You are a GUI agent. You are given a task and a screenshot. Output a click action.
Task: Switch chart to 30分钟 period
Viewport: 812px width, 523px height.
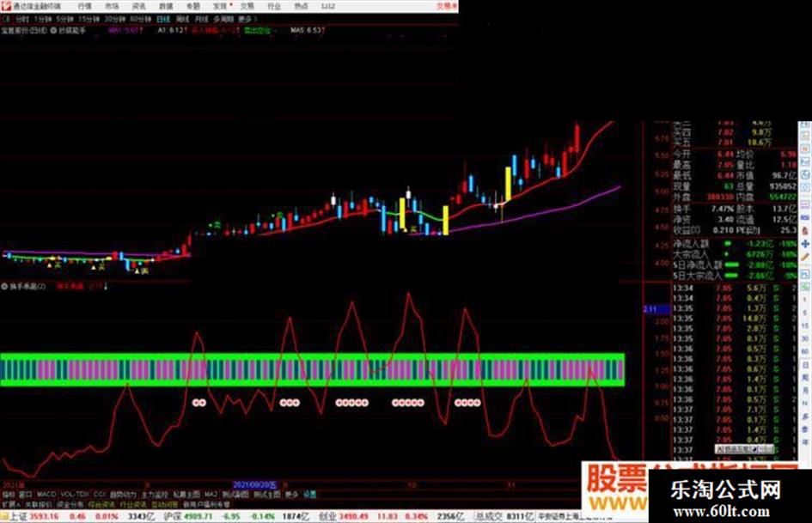click(x=114, y=19)
